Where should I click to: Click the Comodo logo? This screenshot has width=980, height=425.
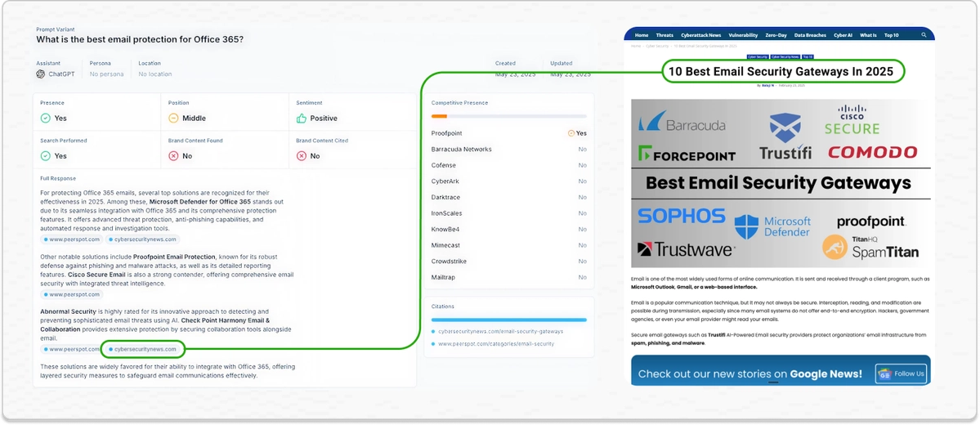click(x=872, y=152)
